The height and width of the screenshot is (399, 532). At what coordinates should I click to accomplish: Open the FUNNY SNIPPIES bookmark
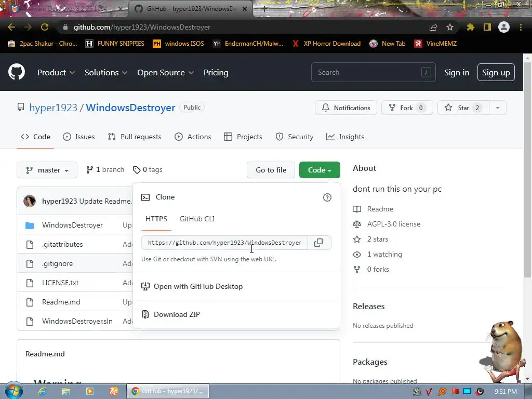point(115,44)
